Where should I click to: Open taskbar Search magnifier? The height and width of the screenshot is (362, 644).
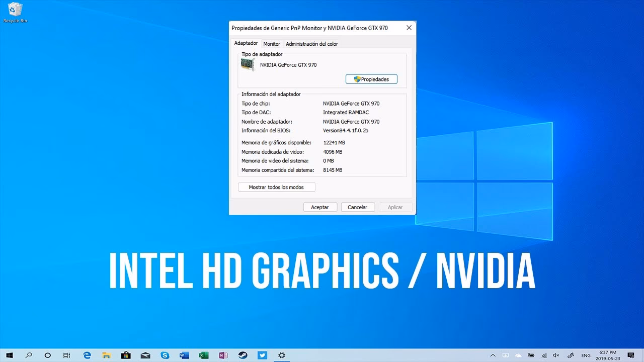click(x=29, y=355)
